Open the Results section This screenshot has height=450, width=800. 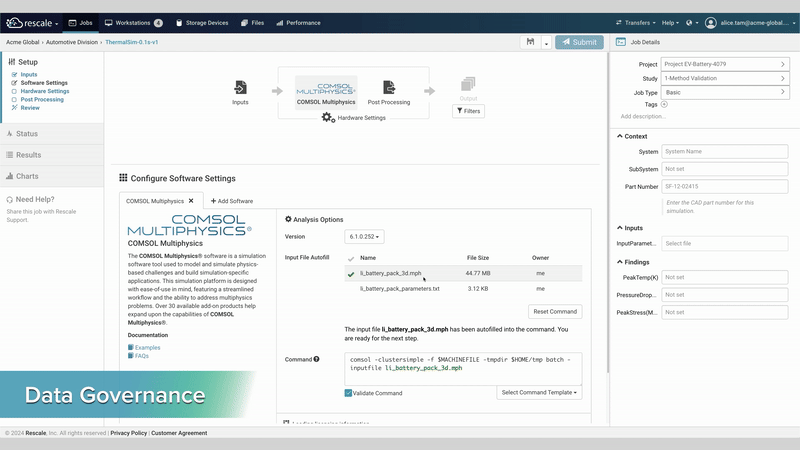pos(52,155)
